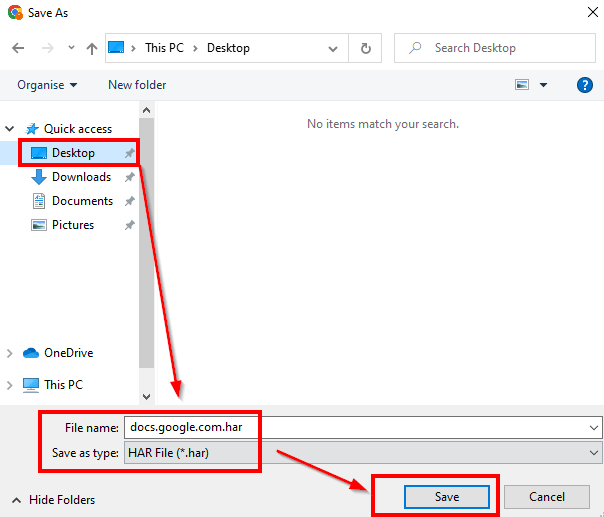Open view options dropdown arrow

pyautogui.click(x=543, y=85)
